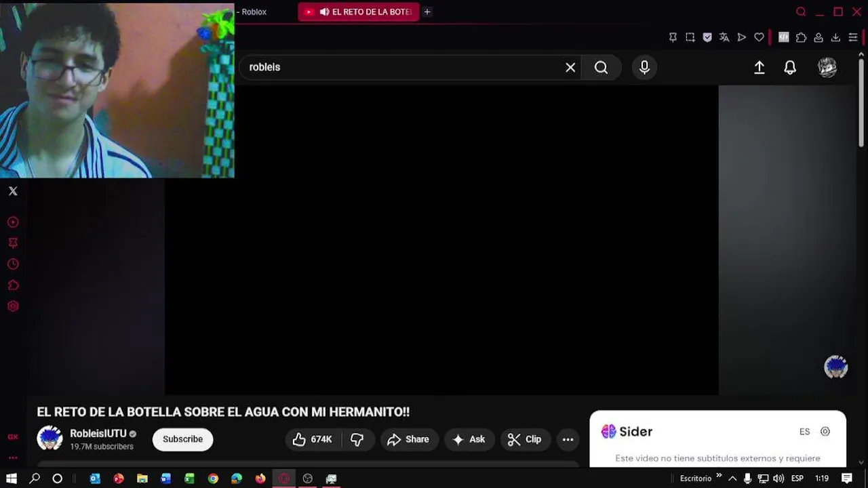Screen dimensions: 868x488
Task: Clear the search box with the X icon
Action: pyautogui.click(x=570, y=67)
